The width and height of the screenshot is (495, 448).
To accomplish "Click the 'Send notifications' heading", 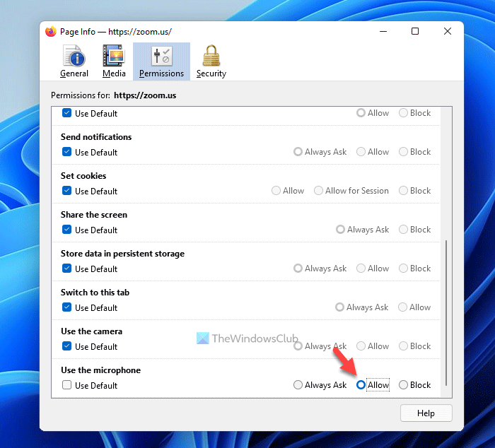I will click(96, 137).
